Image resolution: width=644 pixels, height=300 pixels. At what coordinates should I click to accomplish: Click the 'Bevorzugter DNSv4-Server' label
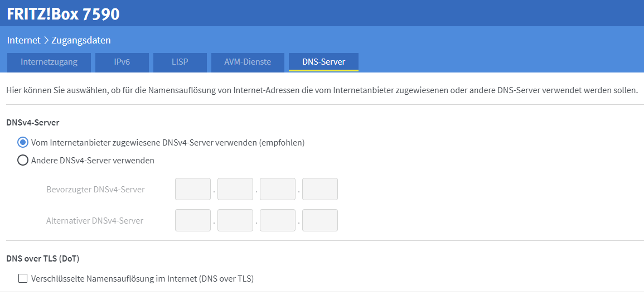point(95,190)
